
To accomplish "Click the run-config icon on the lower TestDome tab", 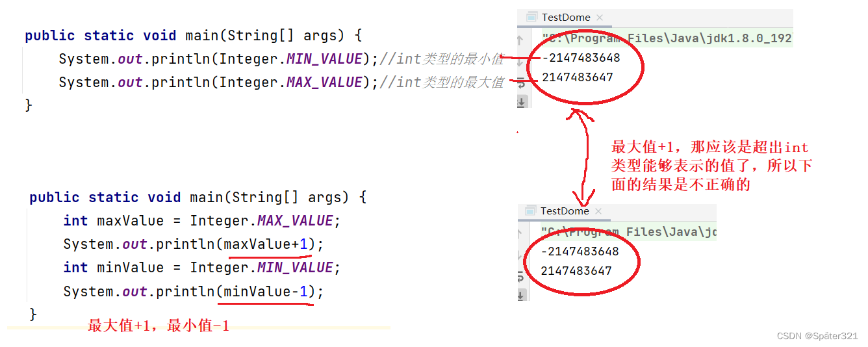I will 530,211.
